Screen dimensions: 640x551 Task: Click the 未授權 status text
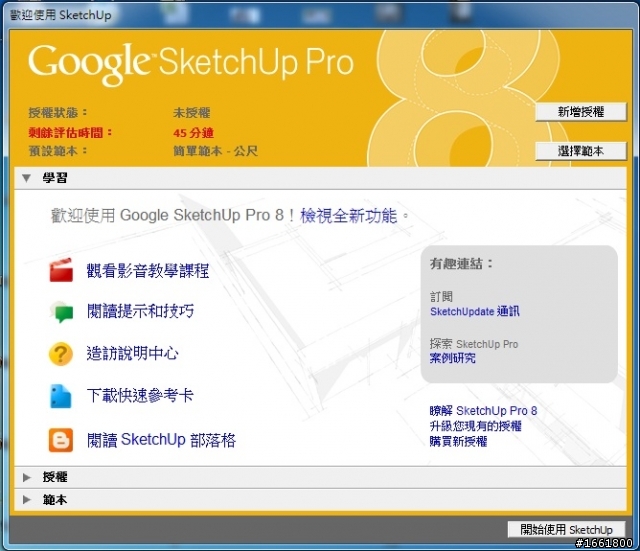tap(192, 112)
